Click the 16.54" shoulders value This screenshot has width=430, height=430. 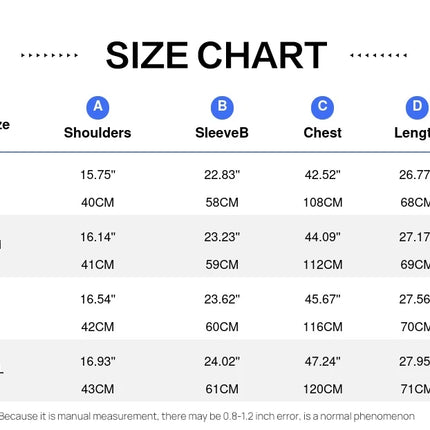pos(98,299)
